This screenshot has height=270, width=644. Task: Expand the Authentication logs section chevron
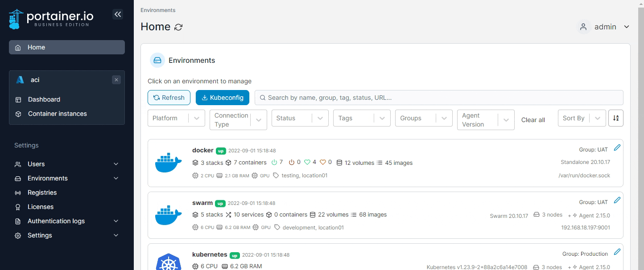click(x=116, y=221)
